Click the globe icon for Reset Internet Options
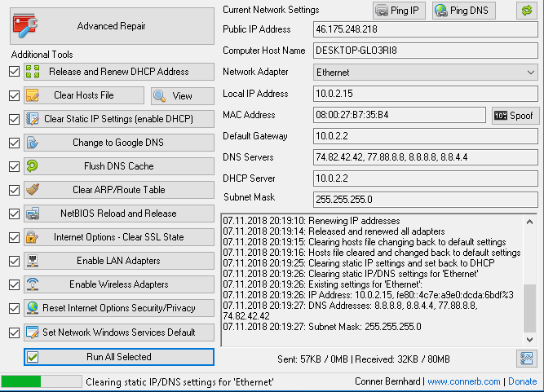Image resolution: width=544 pixels, height=392 pixels. click(x=33, y=308)
